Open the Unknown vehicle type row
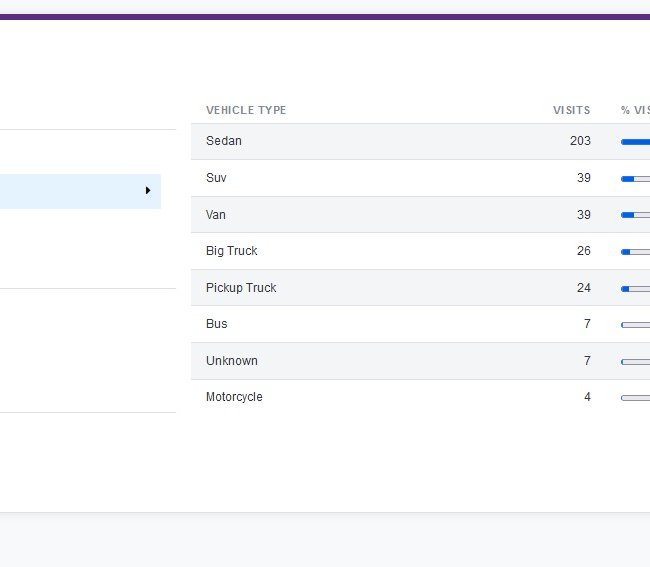 [420, 361]
